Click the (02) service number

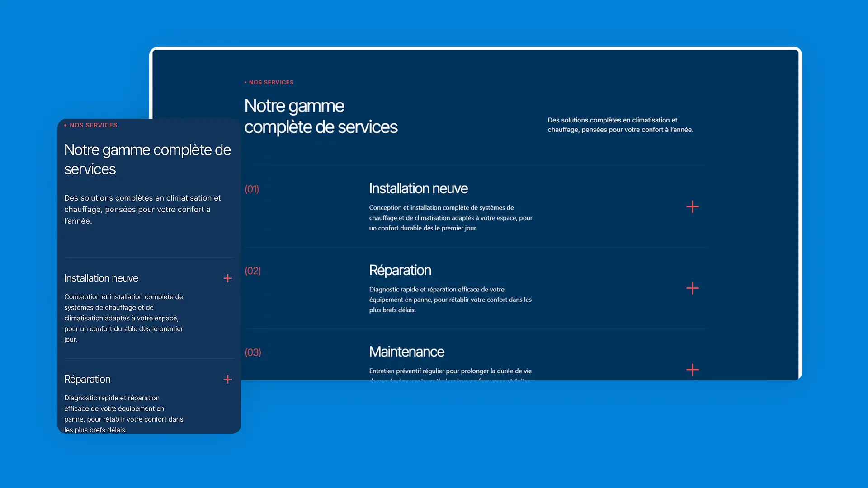point(253,271)
